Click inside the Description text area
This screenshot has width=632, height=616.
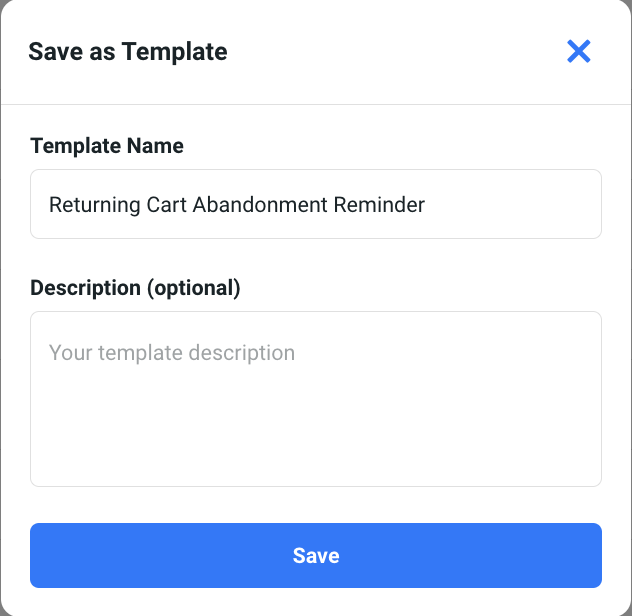(316, 399)
